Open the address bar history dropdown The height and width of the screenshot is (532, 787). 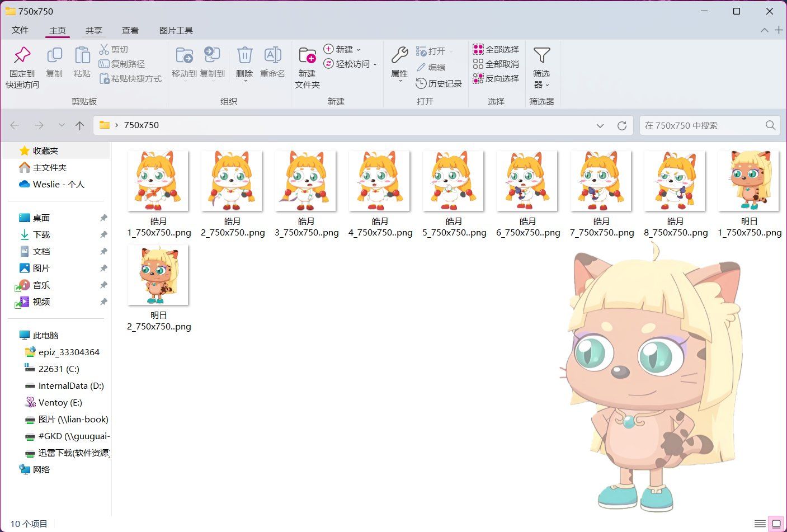pos(600,125)
